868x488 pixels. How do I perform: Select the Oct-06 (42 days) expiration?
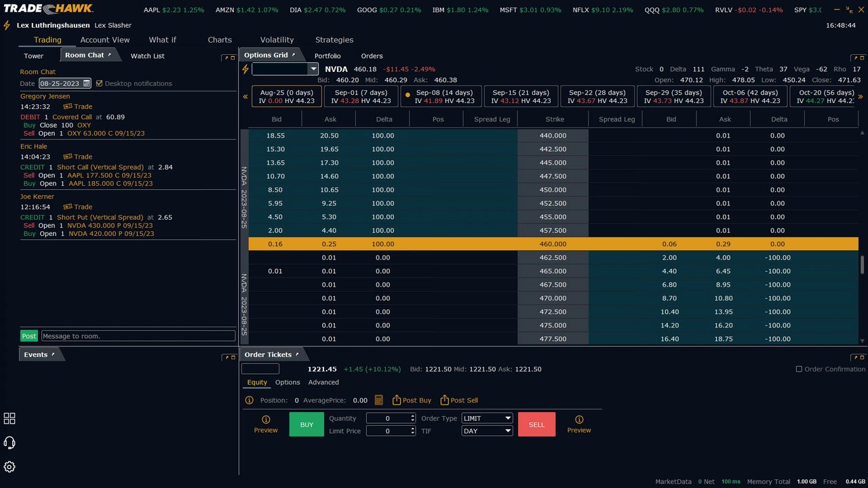[x=749, y=96]
